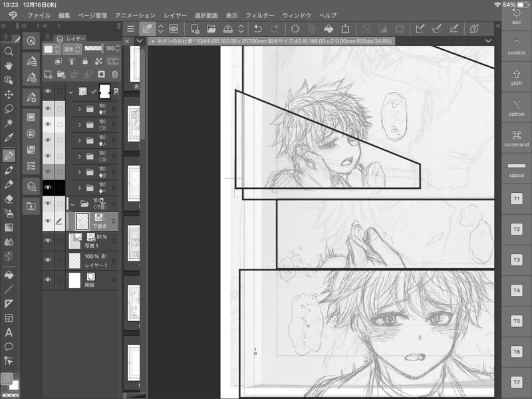The width and height of the screenshot is (532, 399).
Task: Click the Delete layer trash icon
Action: [115, 74]
